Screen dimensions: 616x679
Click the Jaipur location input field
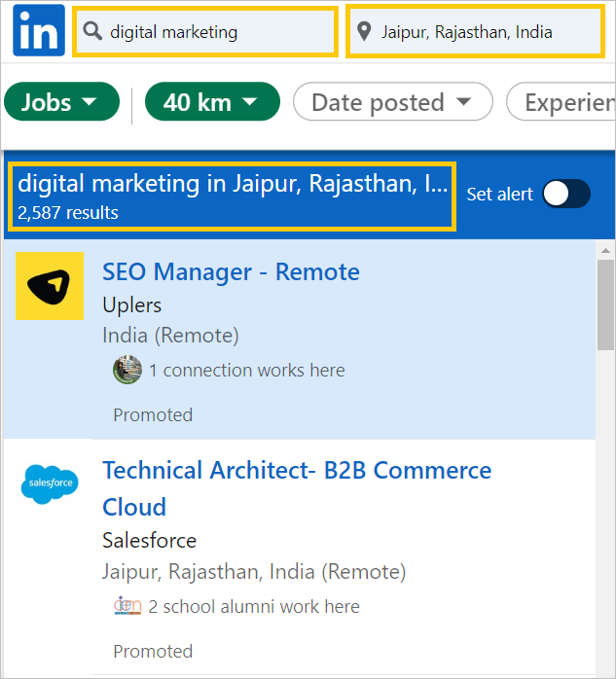click(475, 31)
